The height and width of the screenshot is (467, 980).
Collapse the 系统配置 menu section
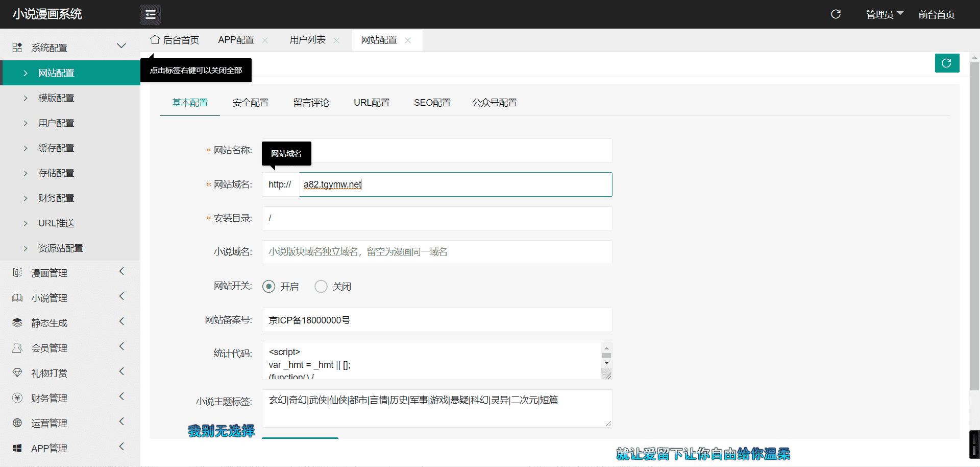[121, 46]
